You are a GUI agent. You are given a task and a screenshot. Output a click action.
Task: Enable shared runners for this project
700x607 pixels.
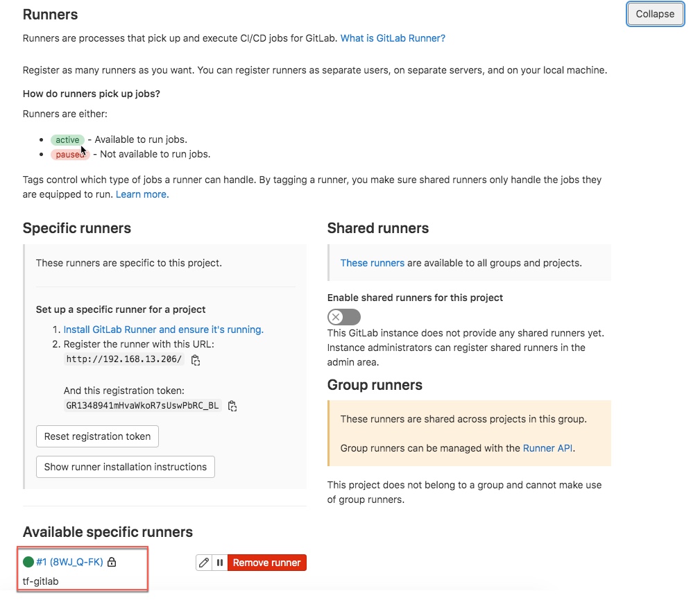click(343, 317)
